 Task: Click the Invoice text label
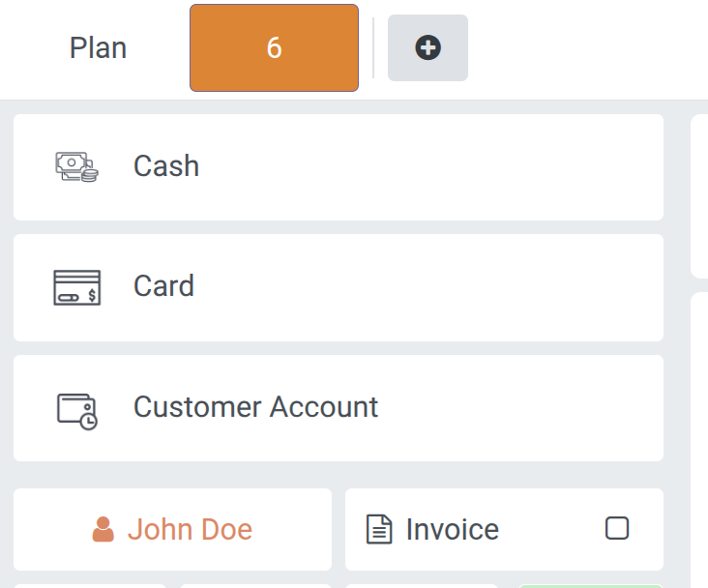tap(452, 530)
